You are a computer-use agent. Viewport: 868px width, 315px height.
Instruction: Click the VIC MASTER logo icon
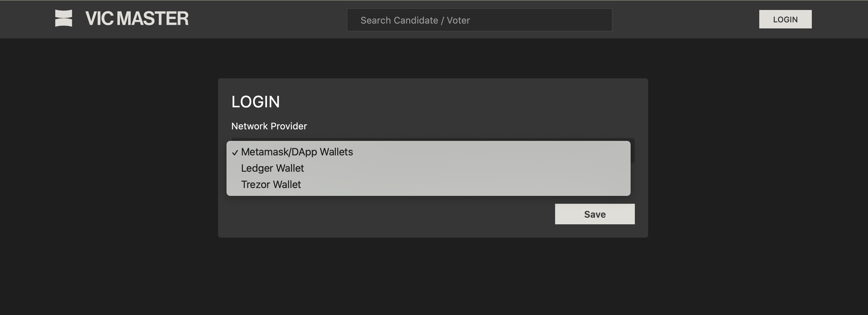point(64,18)
